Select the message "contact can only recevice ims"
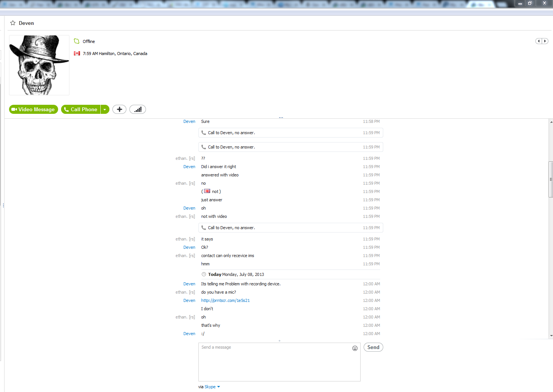Viewport: 553px width, 392px height. [x=227, y=256]
